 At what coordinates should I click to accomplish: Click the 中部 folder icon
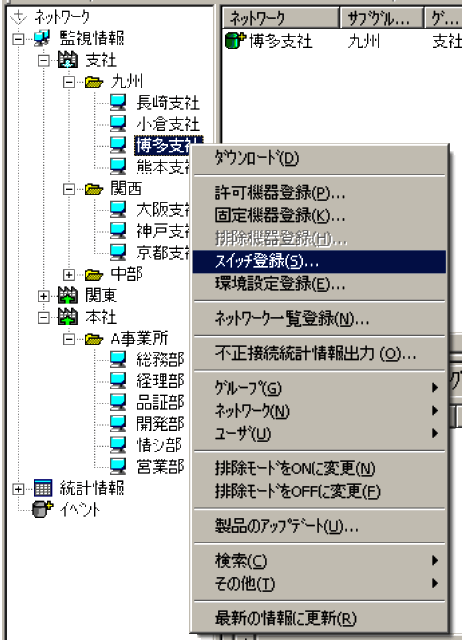(x=94, y=275)
